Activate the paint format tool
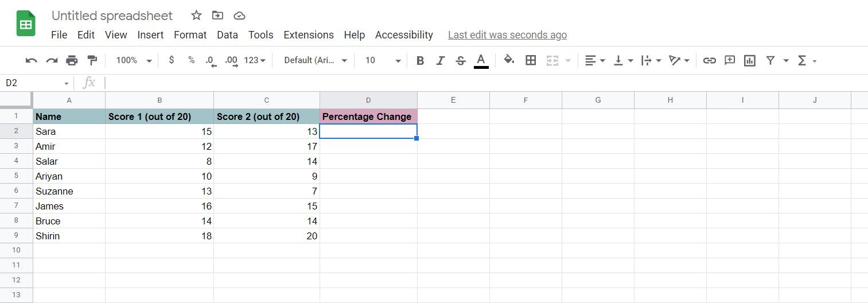The width and height of the screenshot is (868, 303). [x=92, y=60]
